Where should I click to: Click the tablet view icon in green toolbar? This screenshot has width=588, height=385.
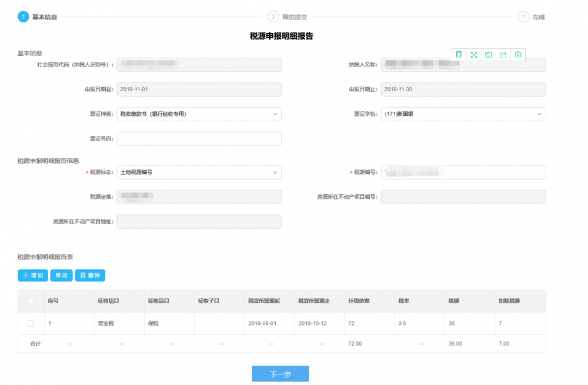point(459,55)
